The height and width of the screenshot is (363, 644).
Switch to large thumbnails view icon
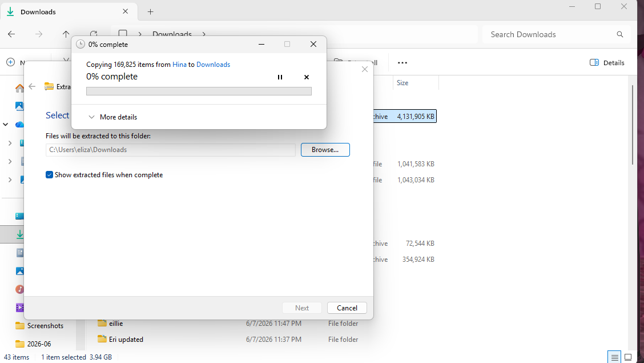pos(628,357)
